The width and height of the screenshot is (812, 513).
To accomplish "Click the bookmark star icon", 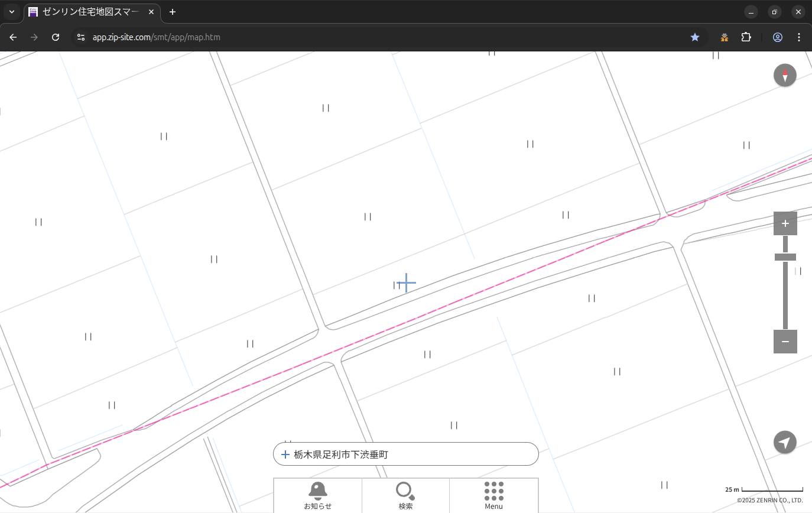I will [x=695, y=37].
